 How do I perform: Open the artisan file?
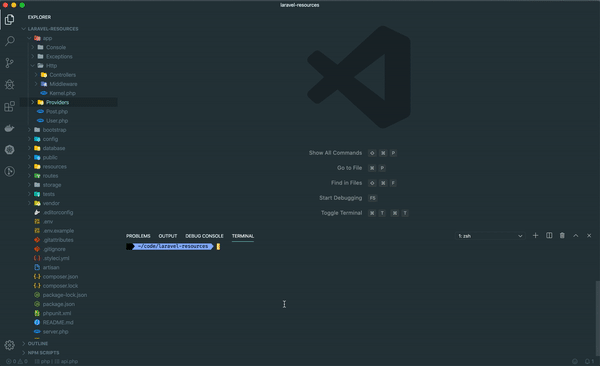tap(51, 268)
